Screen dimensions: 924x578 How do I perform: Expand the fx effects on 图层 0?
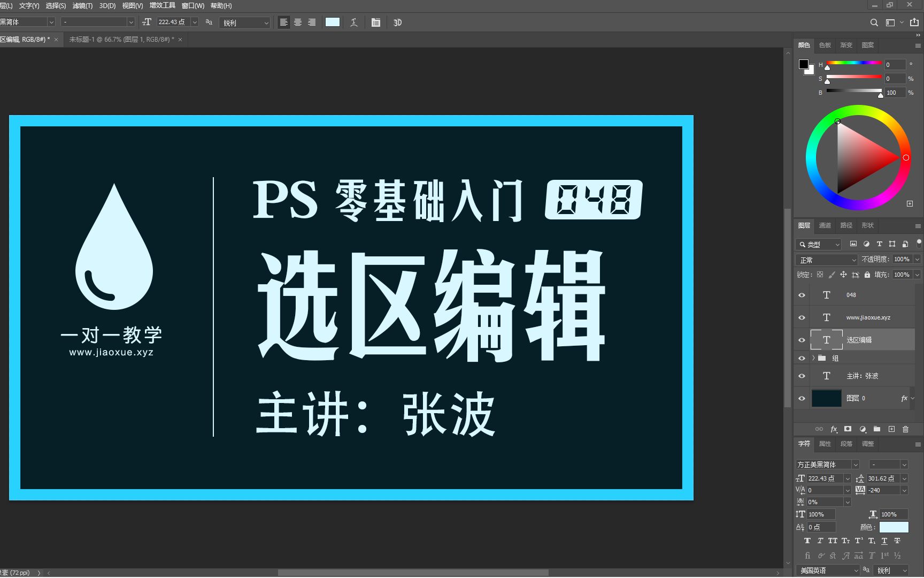pos(913,398)
